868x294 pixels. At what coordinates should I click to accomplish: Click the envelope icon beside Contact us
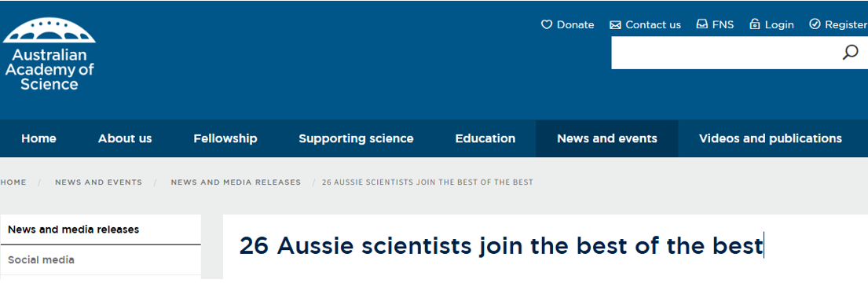click(x=615, y=25)
